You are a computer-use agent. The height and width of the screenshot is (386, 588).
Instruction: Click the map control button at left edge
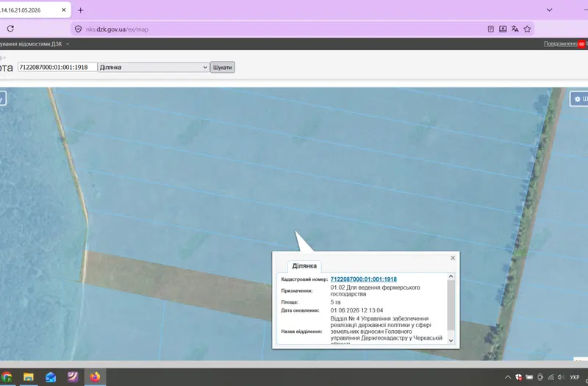[2, 99]
